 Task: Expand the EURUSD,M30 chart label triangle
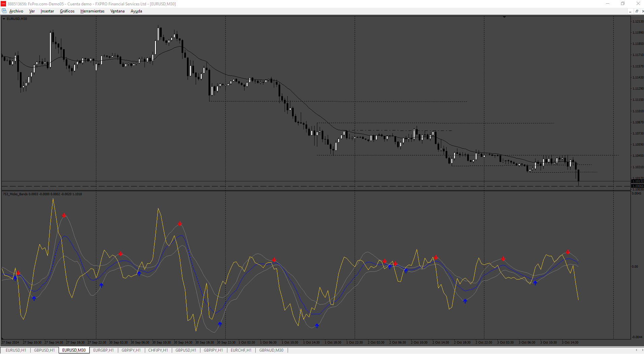[x=4, y=19]
